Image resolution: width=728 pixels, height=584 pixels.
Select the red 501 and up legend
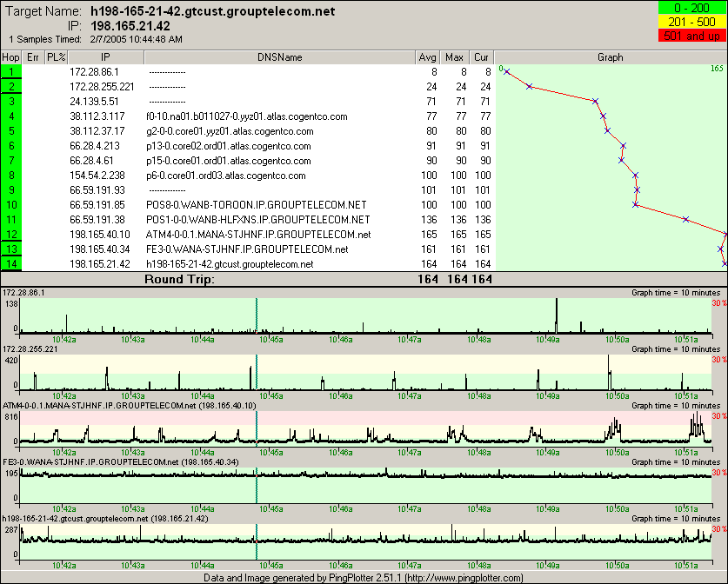tap(691, 36)
